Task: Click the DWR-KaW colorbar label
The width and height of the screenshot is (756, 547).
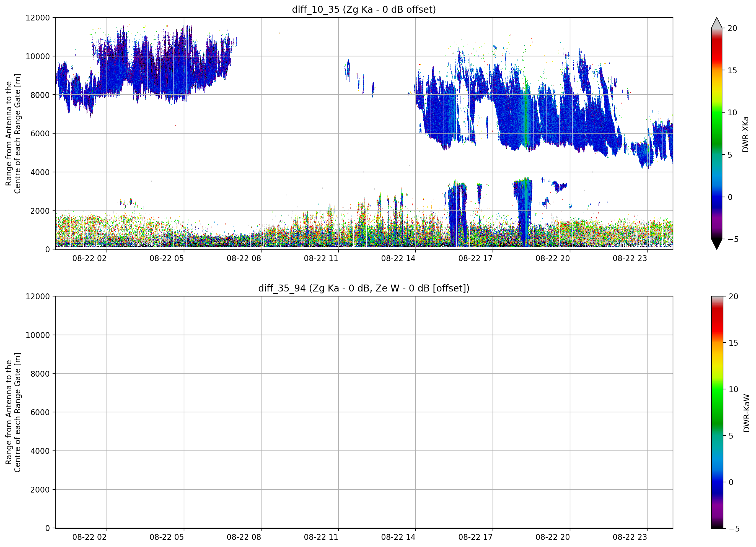Action: 747,413
